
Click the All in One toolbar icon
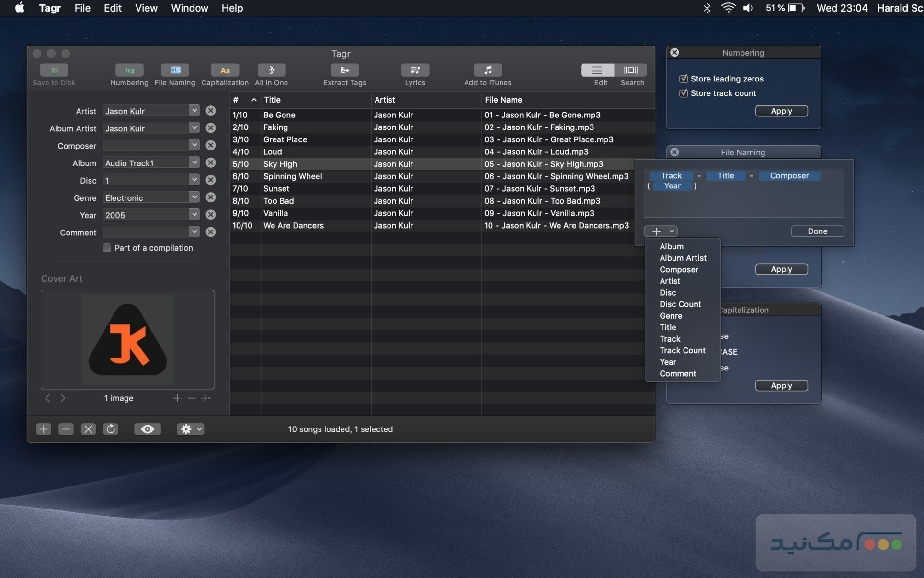pos(271,70)
